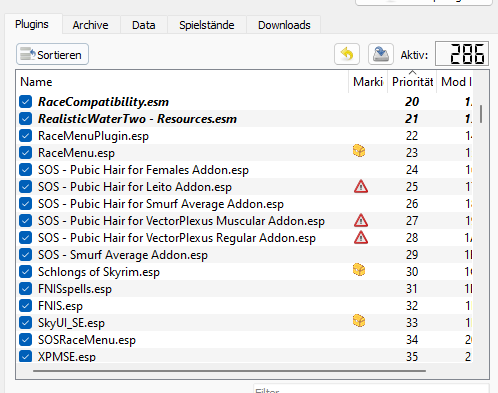Viewport: 498px width, 393px height.
Task: Toggle FNIS.esp checkbox
Action: [26, 306]
